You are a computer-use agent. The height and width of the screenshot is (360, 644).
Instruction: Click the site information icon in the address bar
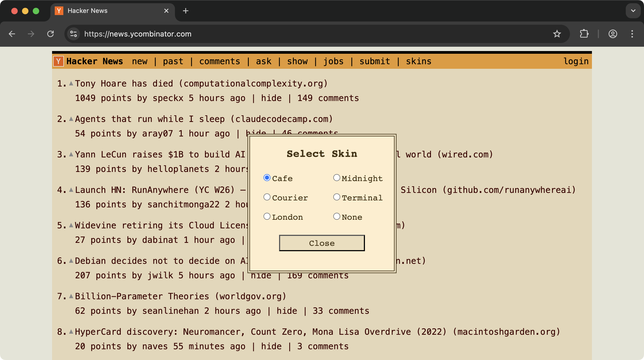[73, 34]
